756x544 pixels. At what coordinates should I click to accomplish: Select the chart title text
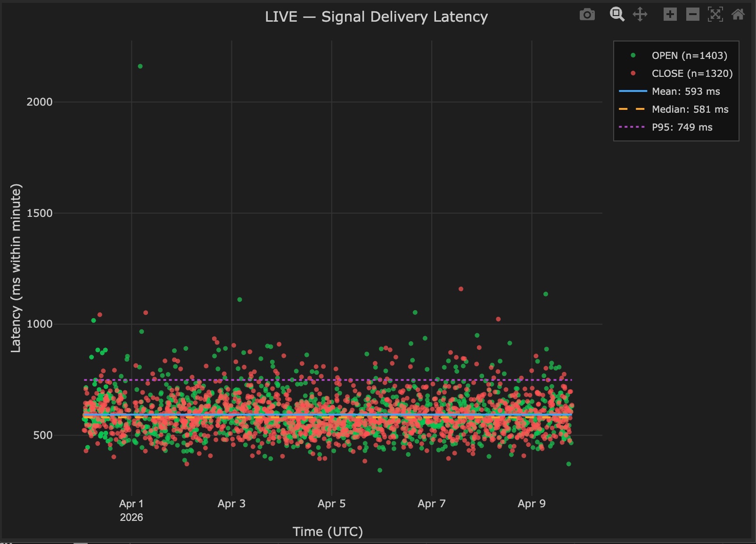pos(376,17)
